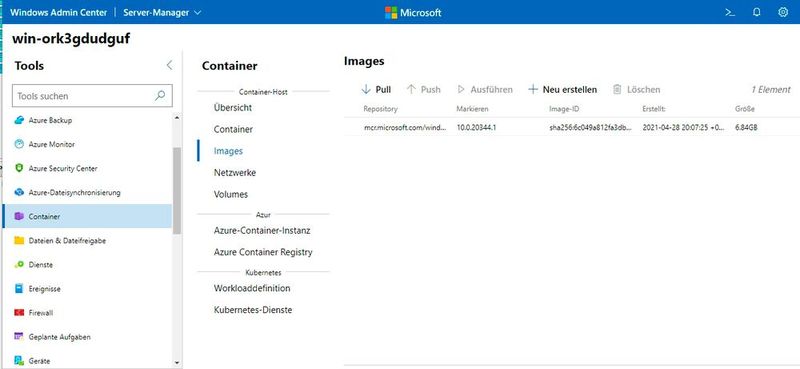Sort by the Größe column header
This screenshot has height=369, width=800.
(744, 109)
